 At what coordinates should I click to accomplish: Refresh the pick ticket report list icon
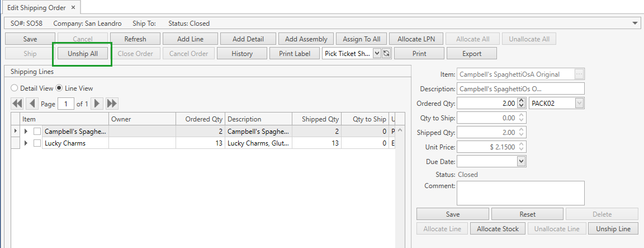[386, 54]
